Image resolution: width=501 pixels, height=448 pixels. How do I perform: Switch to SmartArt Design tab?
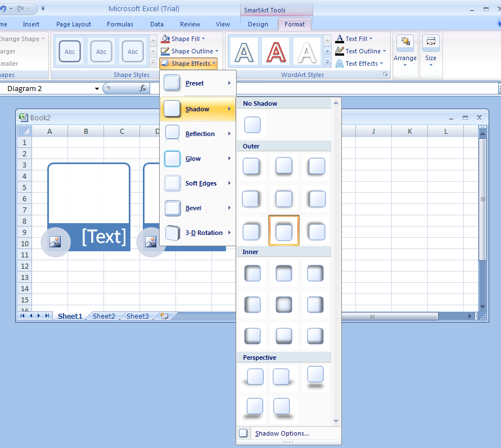(x=258, y=24)
